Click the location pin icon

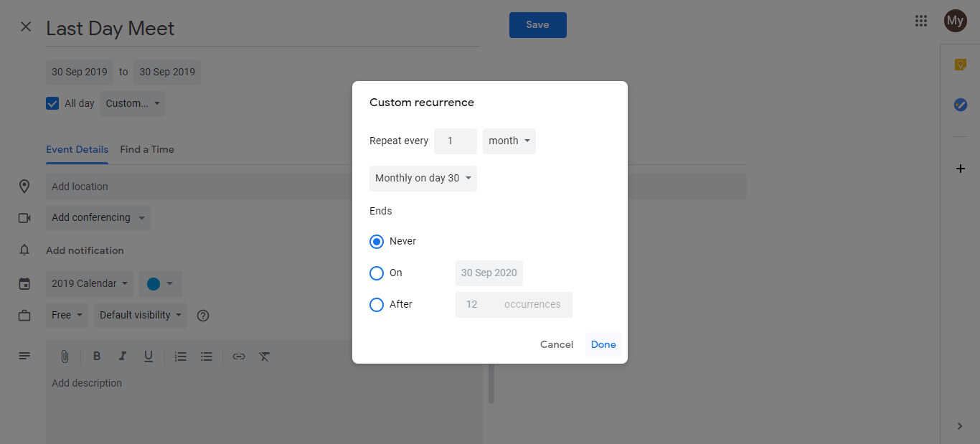click(x=24, y=186)
